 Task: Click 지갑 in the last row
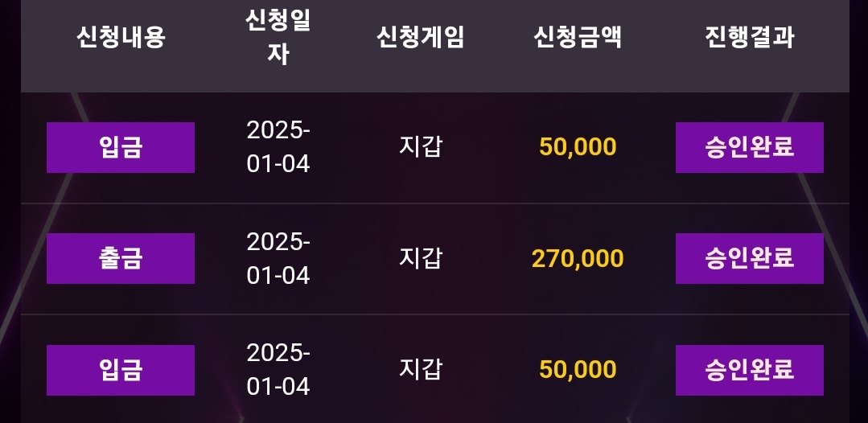(x=420, y=370)
